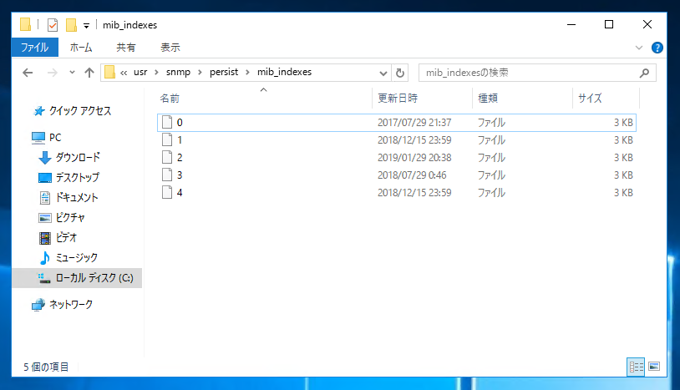Select ローカル ディスク (C:) drive
This screenshot has height=390, width=680.
pos(77,278)
